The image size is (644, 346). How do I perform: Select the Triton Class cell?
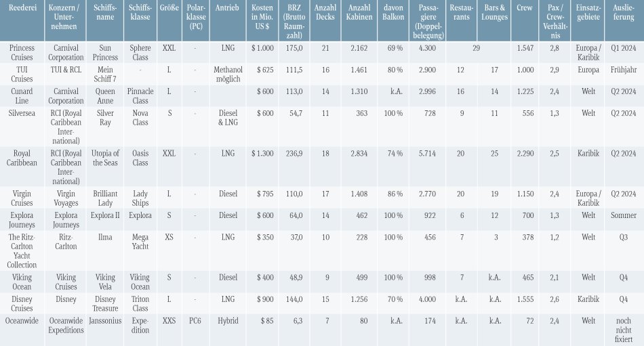click(140, 304)
